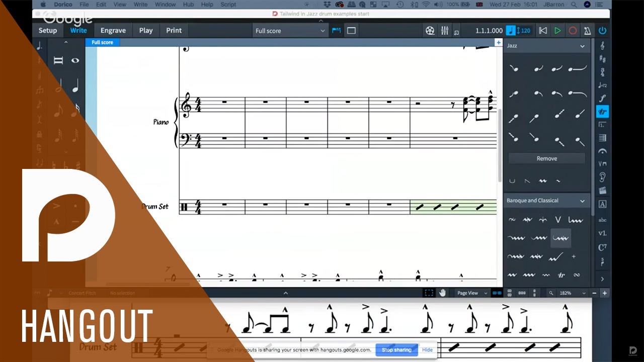Open Time Signatures panel in right toolbox

pos(602,72)
